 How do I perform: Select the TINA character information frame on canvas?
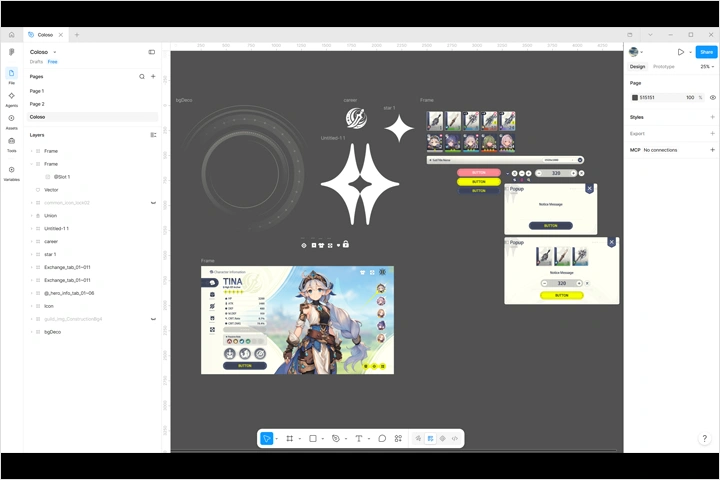click(297, 320)
